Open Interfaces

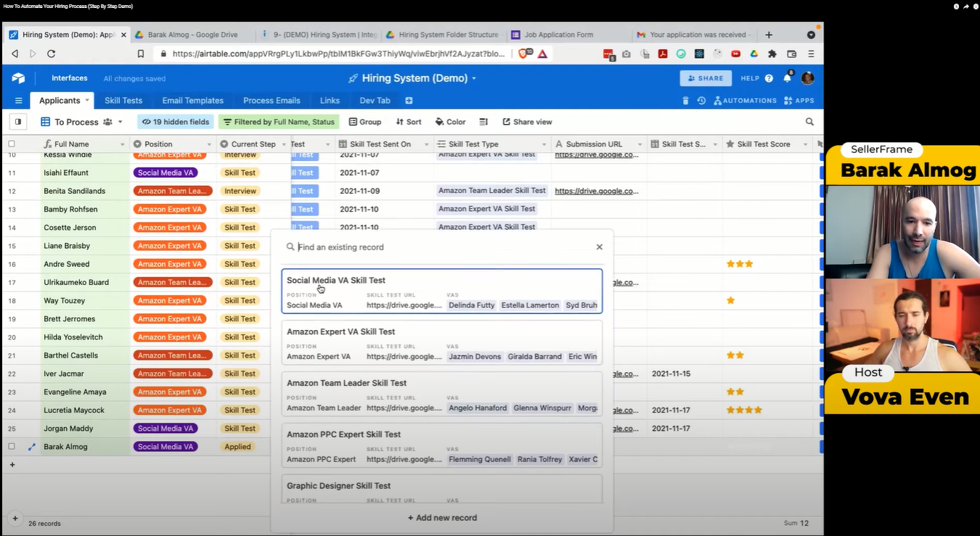(70, 78)
